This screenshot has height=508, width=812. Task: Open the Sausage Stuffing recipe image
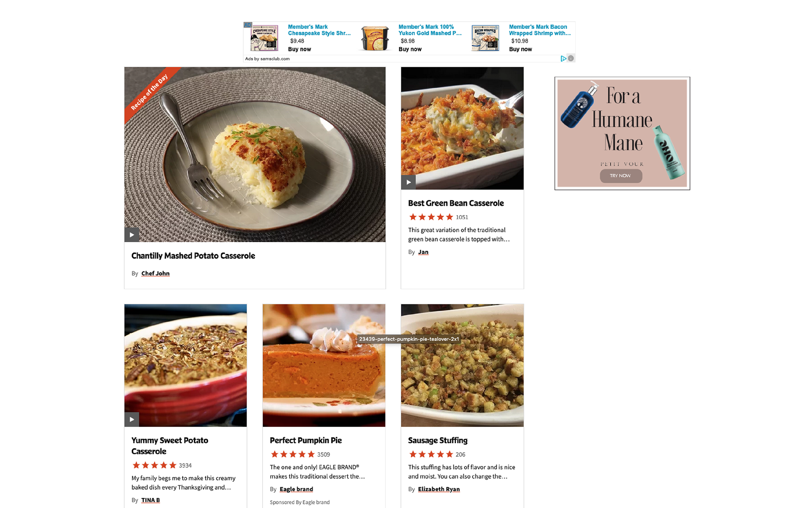tap(462, 365)
